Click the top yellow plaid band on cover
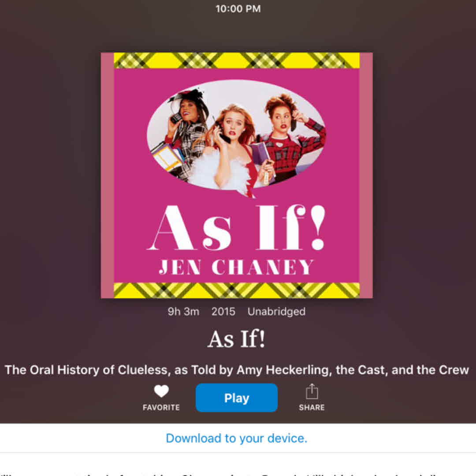The width and height of the screenshot is (476, 476). point(237,60)
